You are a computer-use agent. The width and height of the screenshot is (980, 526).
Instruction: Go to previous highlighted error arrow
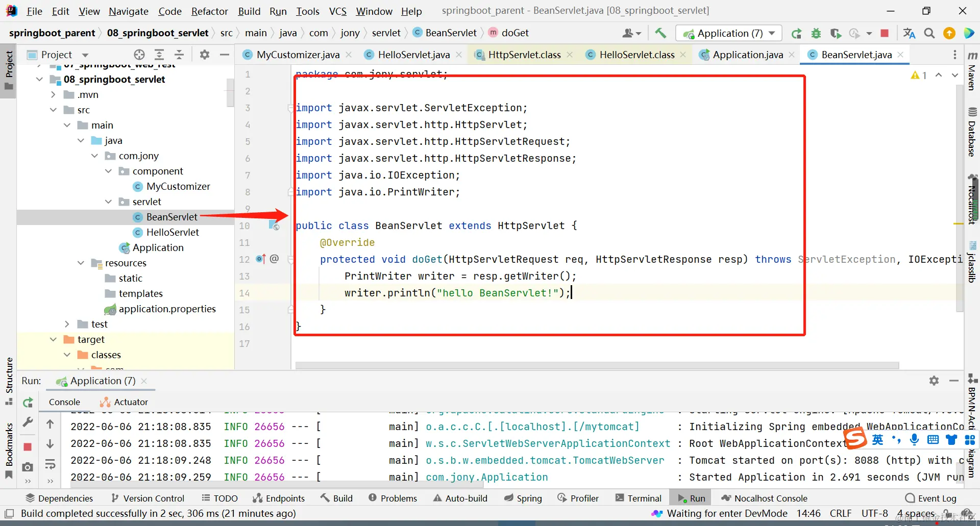(939, 75)
